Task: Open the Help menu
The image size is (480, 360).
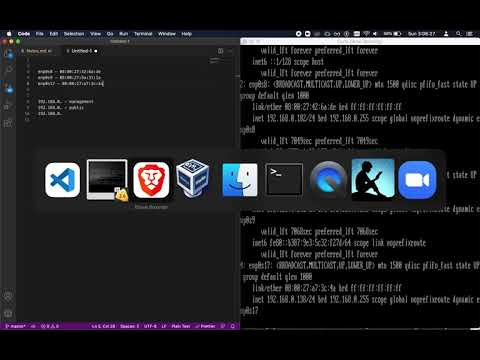Action: pos(186,34)
